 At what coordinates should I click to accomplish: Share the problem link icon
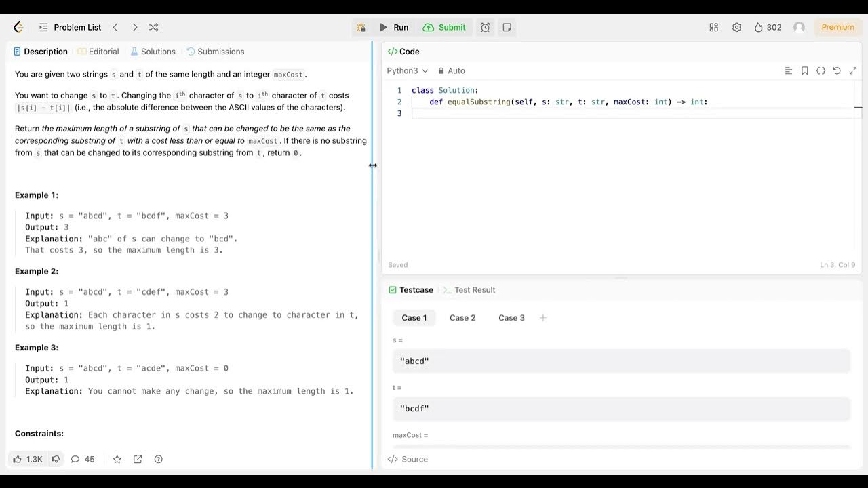click(x=138, y=459)
